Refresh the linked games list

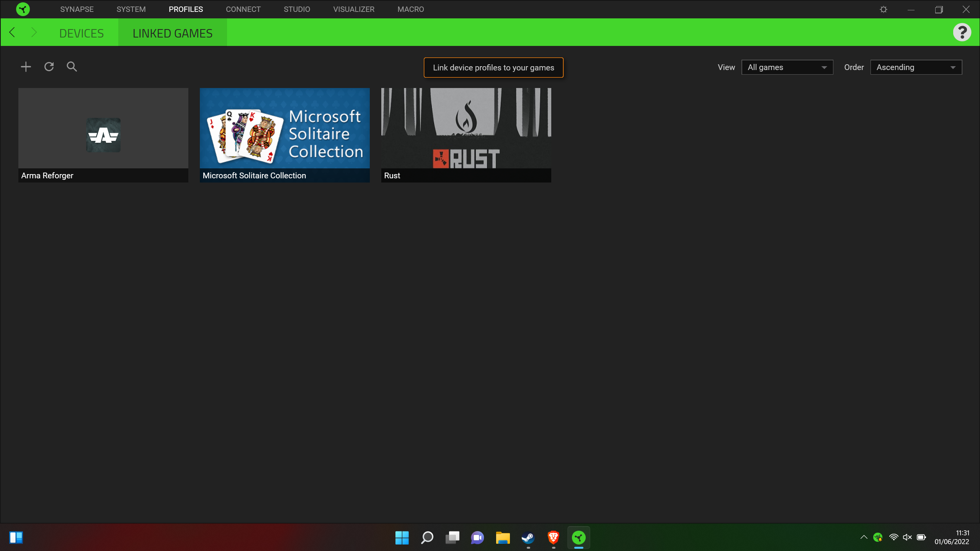tap(49, 67)
